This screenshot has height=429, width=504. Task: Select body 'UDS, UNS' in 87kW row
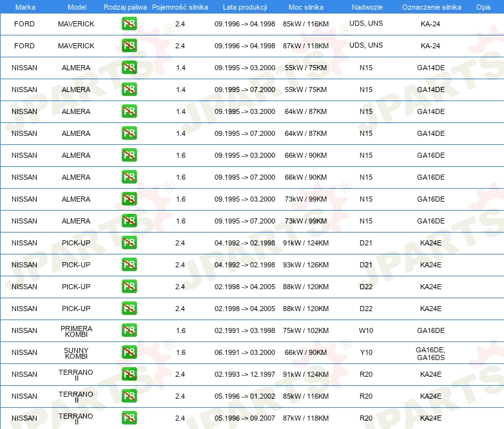click(x=366, y=45)
